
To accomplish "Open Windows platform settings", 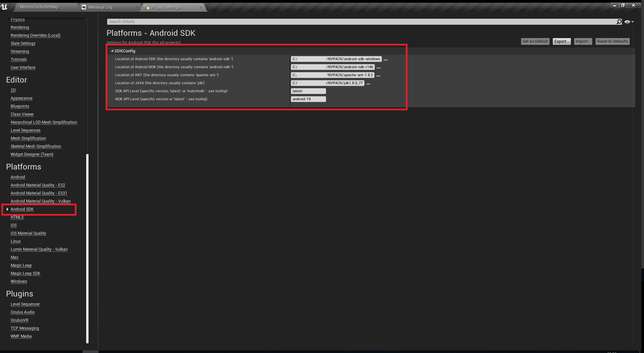I will (x=19, y=282).
